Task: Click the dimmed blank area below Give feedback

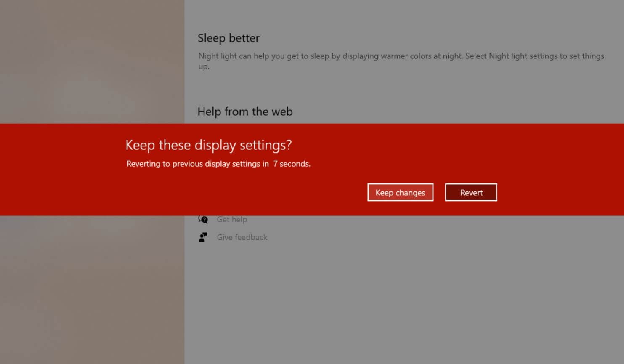Action: click(379, 303)
